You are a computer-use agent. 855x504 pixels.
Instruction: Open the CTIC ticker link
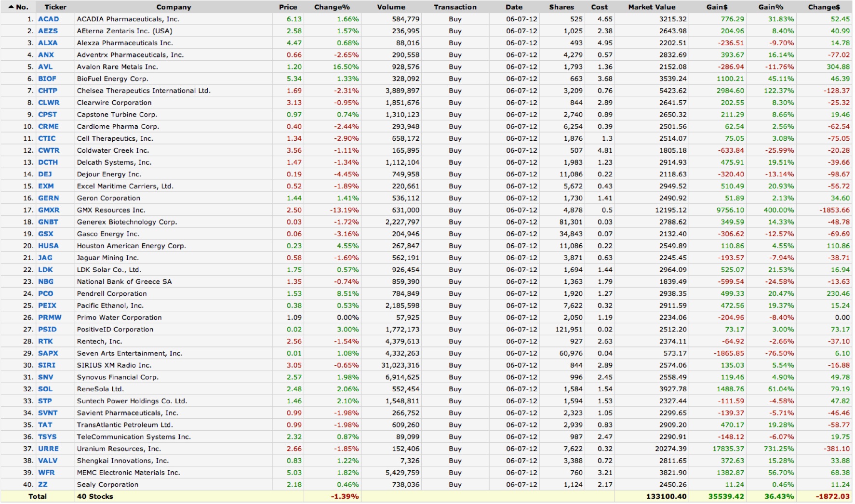coord(47,138)
